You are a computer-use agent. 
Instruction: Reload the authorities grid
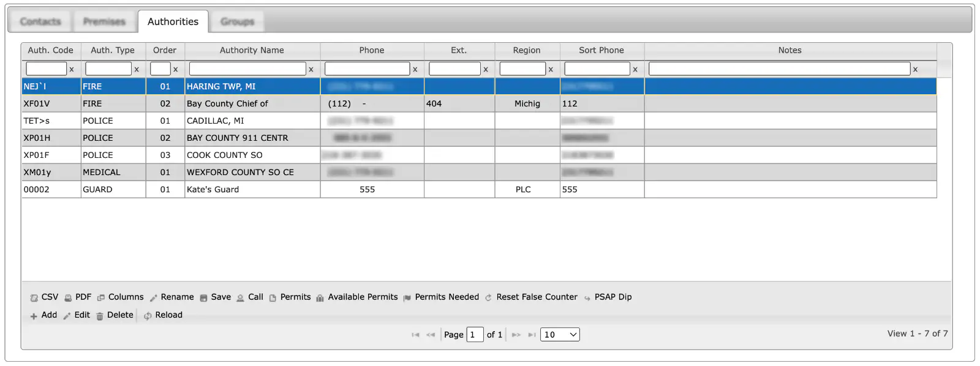coord(163,315)
